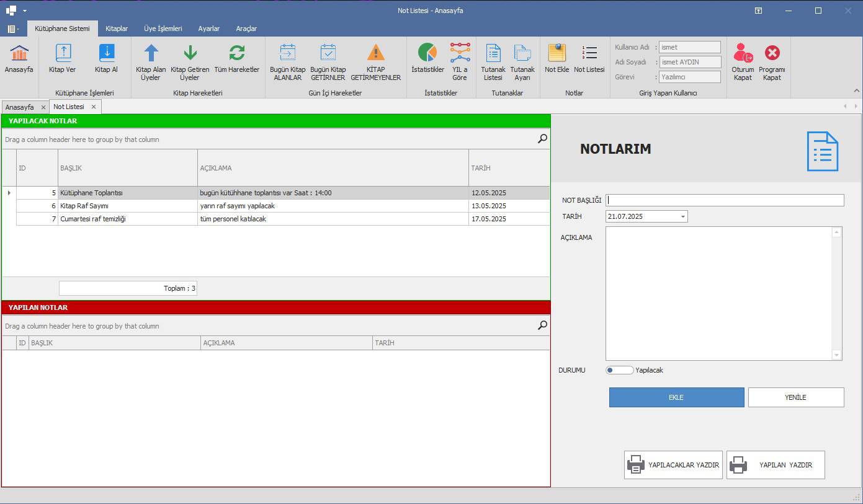This screenshot has width=863, height=504.
Task: Close the Not Listesi tab
Action: (94, 107)
